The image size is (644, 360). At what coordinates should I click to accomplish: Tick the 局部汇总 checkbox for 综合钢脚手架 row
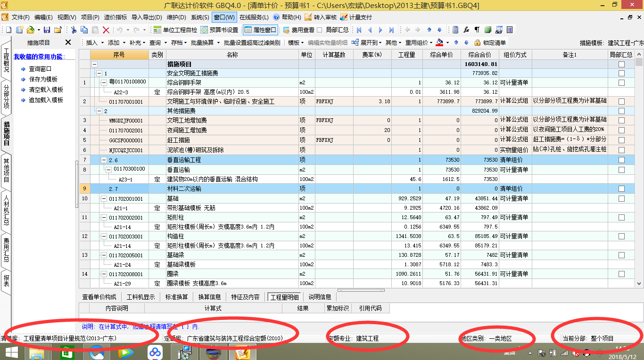click(x=621, y=82)
